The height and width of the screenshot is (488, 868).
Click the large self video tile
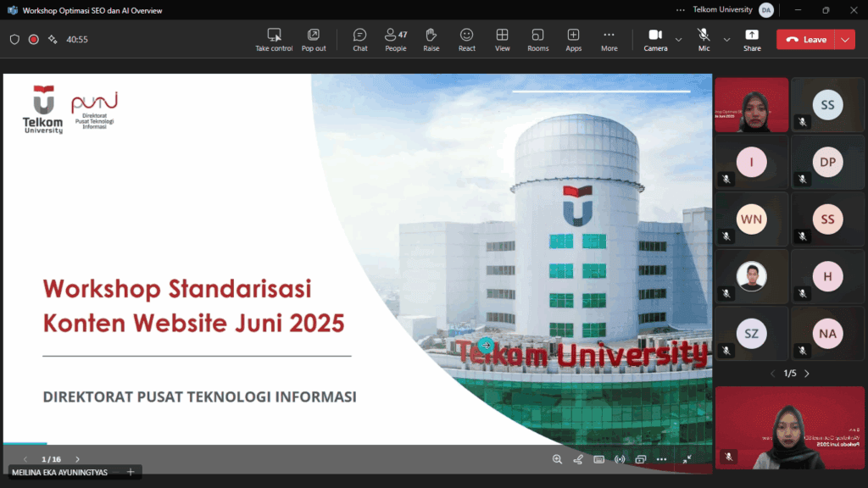point(789,428)
